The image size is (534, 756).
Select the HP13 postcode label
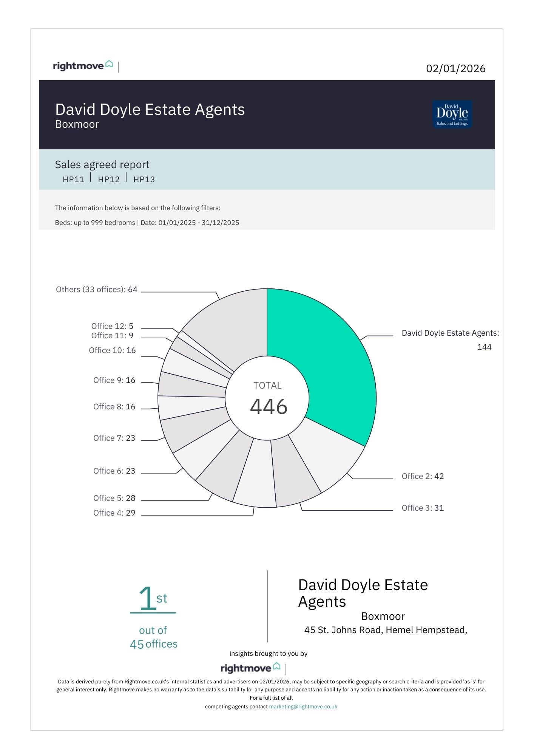(x=144, y=179)
